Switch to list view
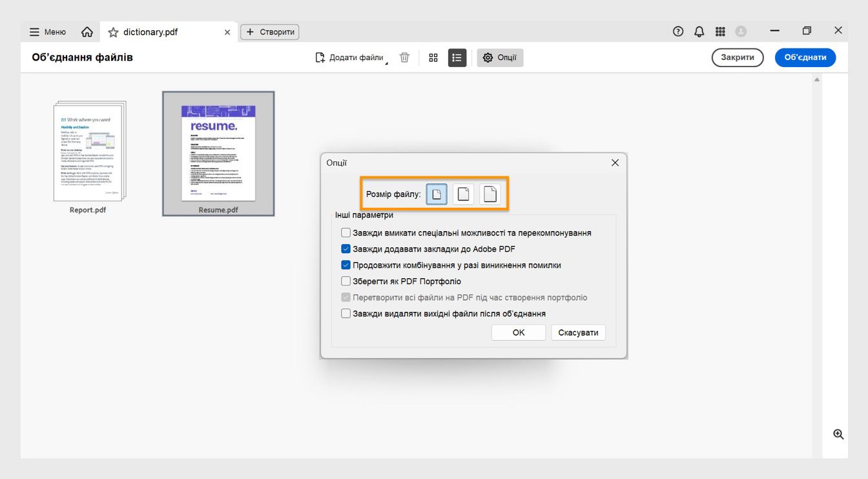The image size is (868, 479). tap(457, 57)
